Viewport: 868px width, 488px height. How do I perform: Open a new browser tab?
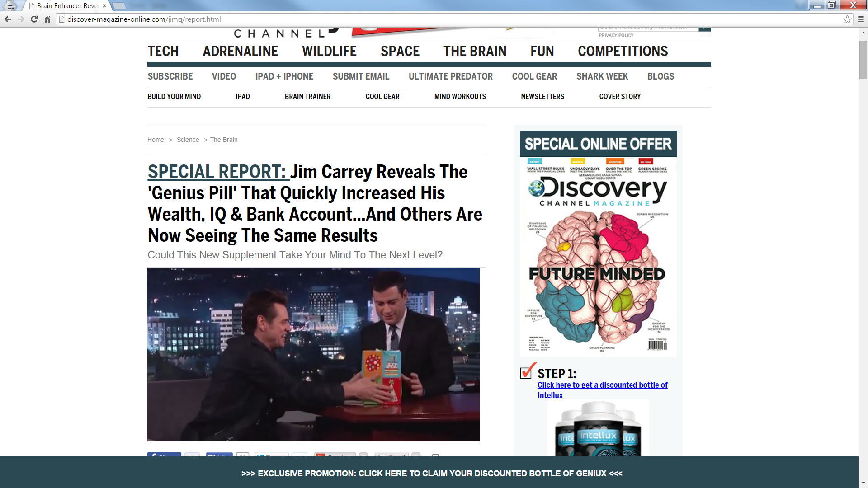point(119,6)
